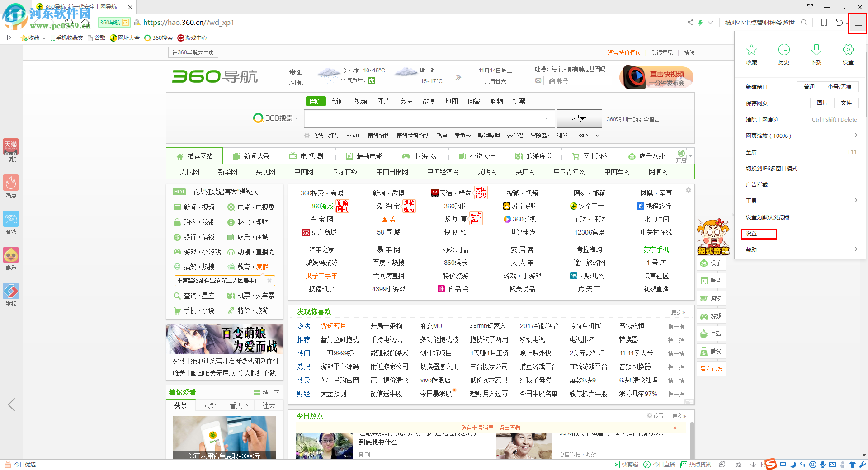Expand the 工具 submenu

tap(856, 201)
